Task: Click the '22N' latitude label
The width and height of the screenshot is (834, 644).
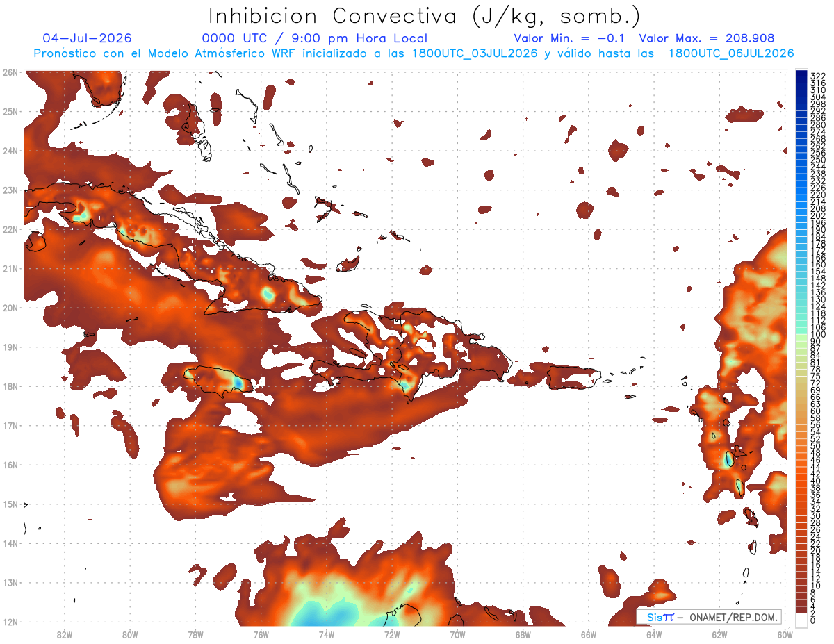Action: tap(10, 229)
